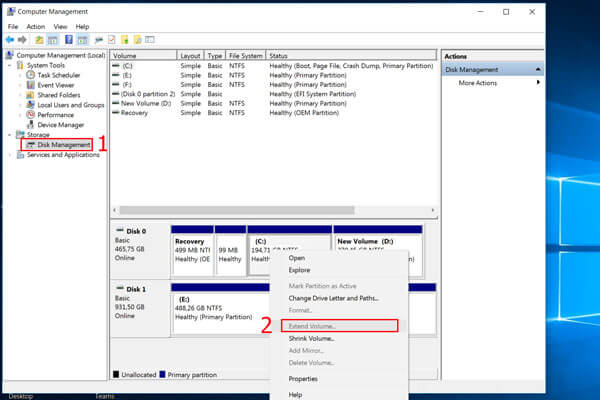This screenshot has height=400, width=600.
Task: Open the Help menu in menu bar
Action: [82, 26]
